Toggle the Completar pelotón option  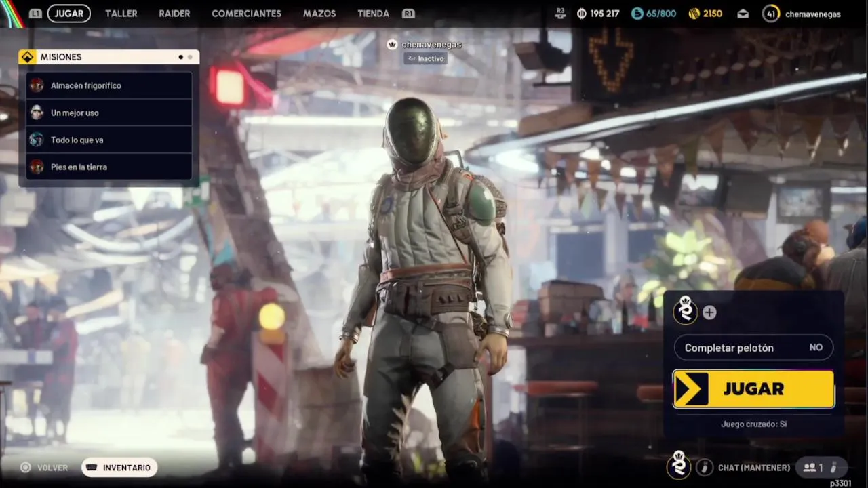[x=753, y=348]
